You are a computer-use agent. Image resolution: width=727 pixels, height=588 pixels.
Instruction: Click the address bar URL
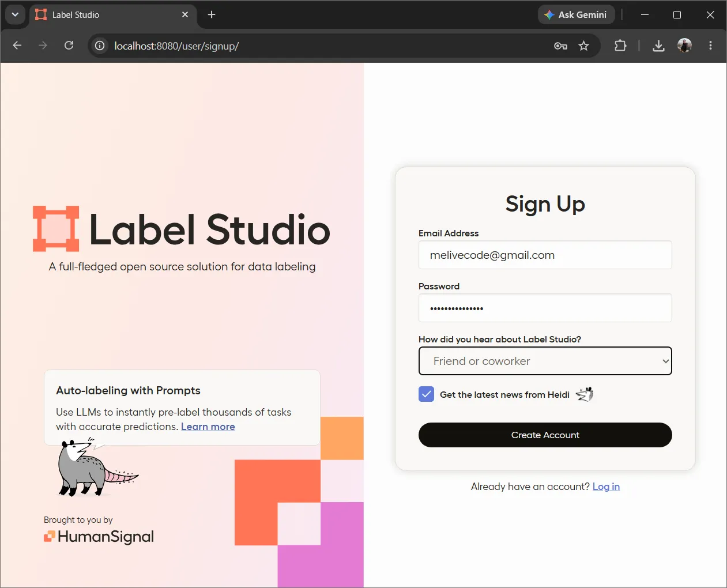[x=176, y=46]
